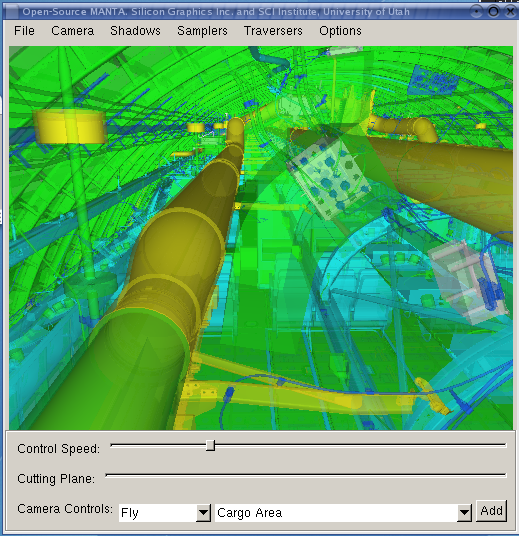519x536 pixels.
Task: Minimize the MANTA window
Action: (476, 12)
